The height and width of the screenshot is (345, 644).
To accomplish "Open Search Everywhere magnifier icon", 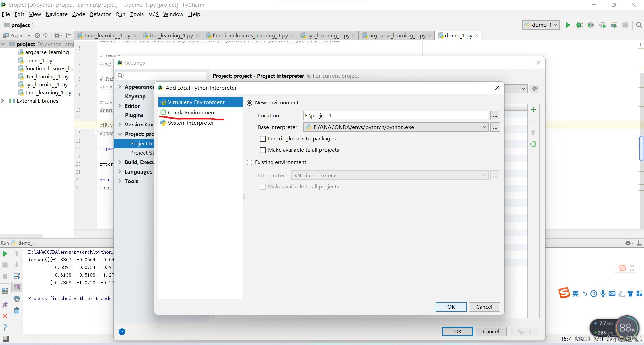I will pos(639,25).
